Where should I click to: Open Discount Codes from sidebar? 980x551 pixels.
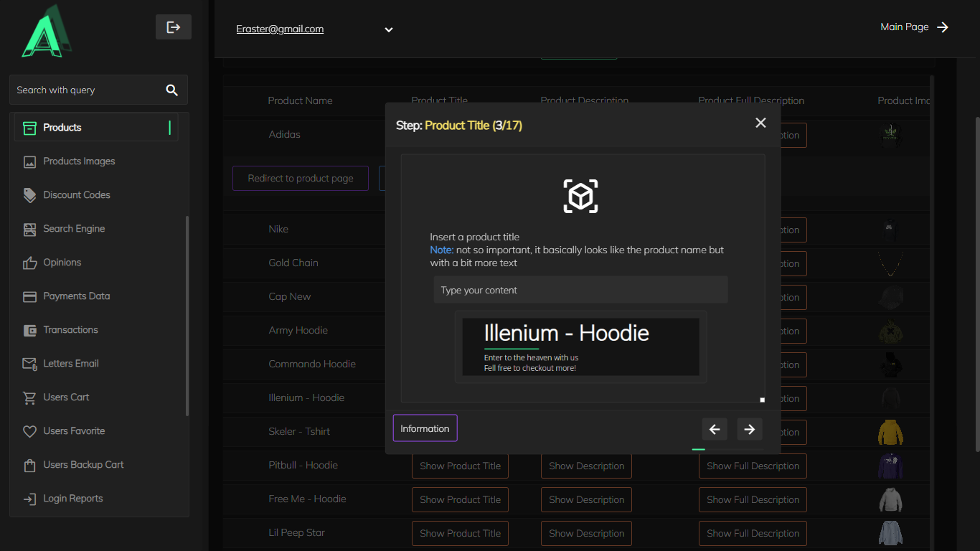coord(76,195)
